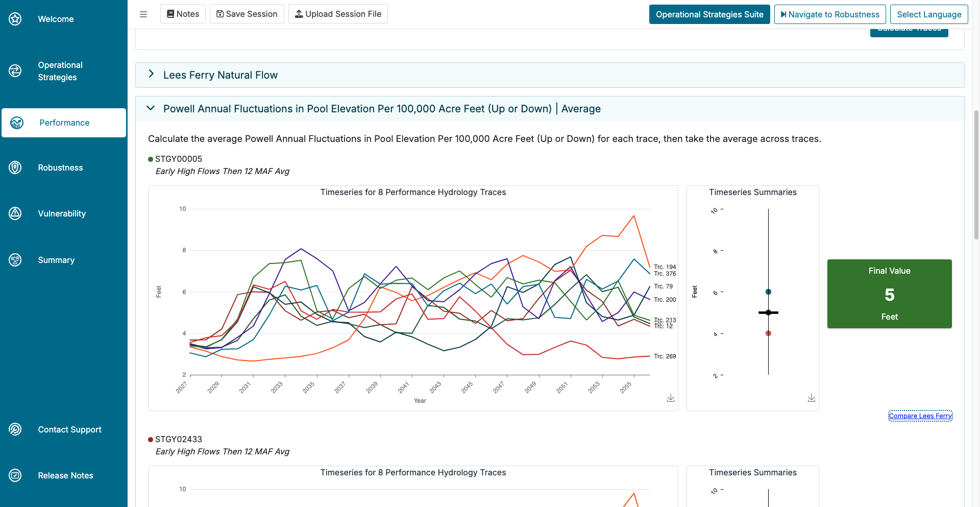This screenshot has height=507, width=980.
Task: Select the Performance menu item
Action: click(64, 123)
